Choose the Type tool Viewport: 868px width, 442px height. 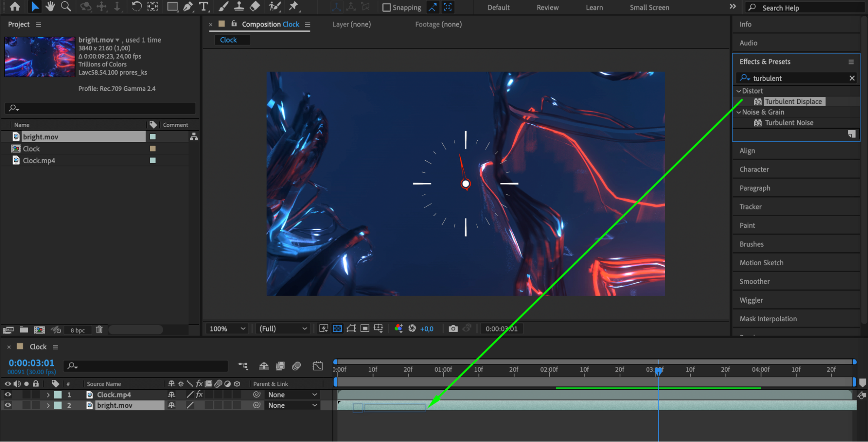click(203, 7)
